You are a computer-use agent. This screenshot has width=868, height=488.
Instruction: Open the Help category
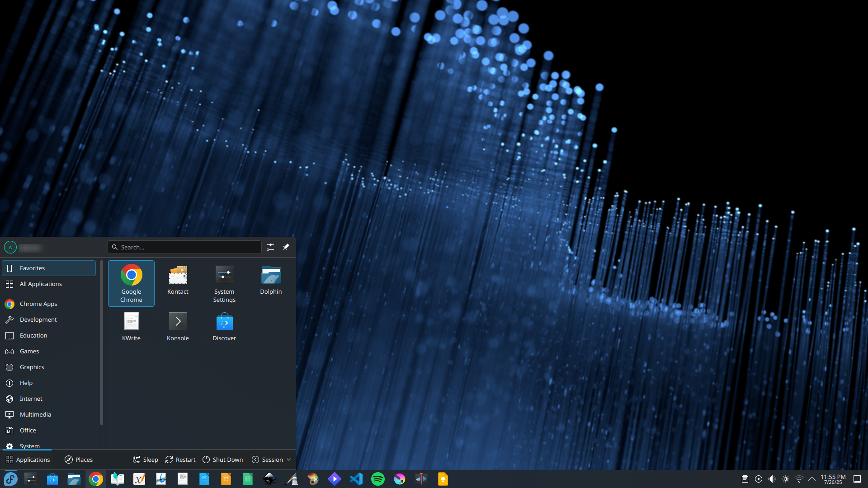click(x=49, y=383)
